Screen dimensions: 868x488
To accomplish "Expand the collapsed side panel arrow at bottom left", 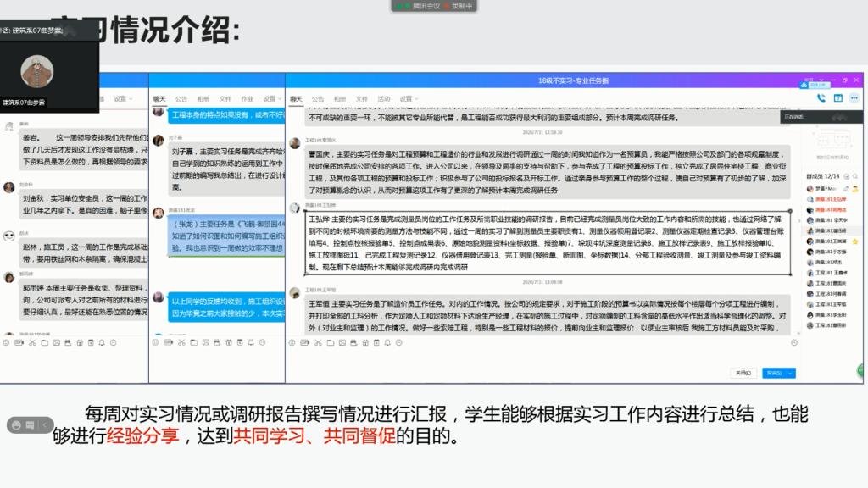I will (46, 425).
